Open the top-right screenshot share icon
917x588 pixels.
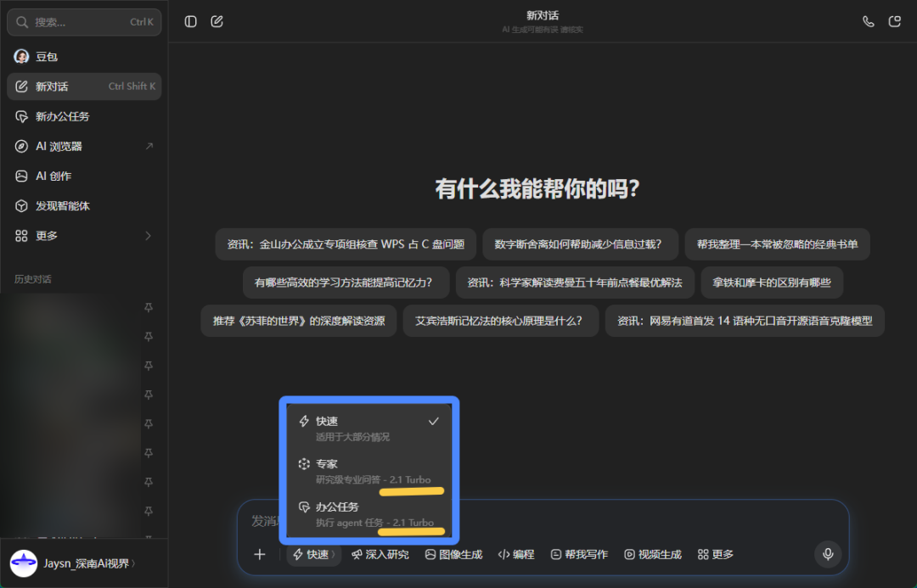pyautogui.click(x=895, y=21)
